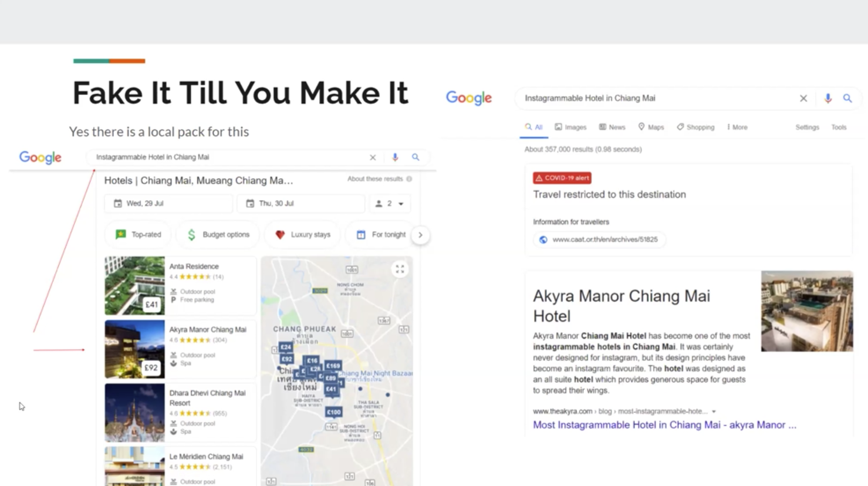Image resolution: width=868 pixels, height=486 pixels.
Task: Enable the Luxury stays filter
Action: click(303, 235)
